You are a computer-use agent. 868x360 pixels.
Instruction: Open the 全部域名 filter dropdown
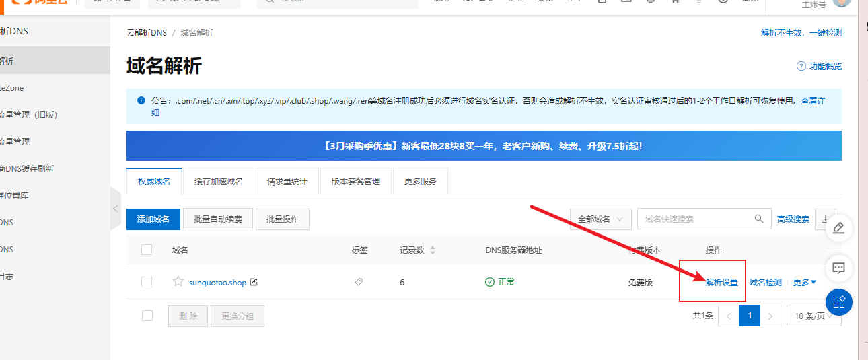click(x=600, y=219)
